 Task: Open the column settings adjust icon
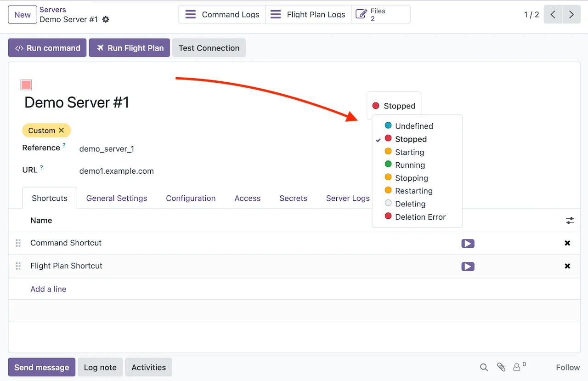pyautogui.click(x=570, y=221)
